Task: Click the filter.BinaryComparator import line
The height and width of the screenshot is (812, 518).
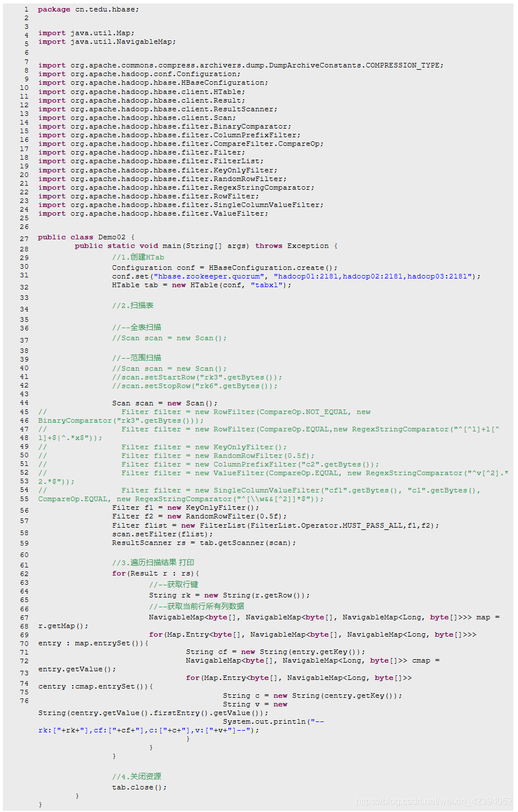Action: coord(165,126)
